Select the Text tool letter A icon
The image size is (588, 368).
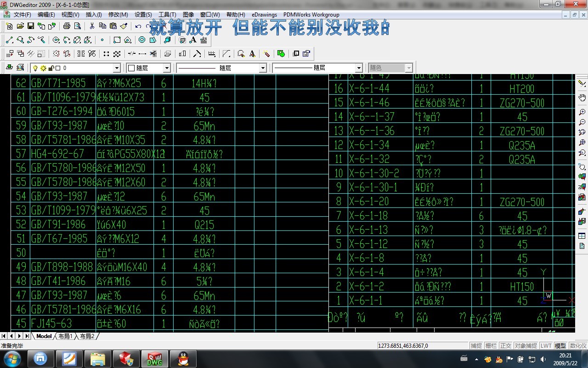coord(193,40)
